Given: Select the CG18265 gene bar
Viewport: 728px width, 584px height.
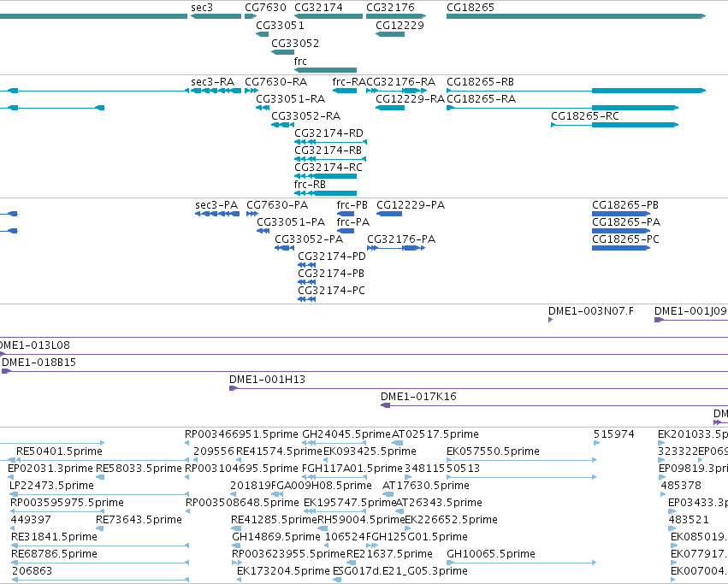Looking at the screenshot, I should click(x=577, y=16).
